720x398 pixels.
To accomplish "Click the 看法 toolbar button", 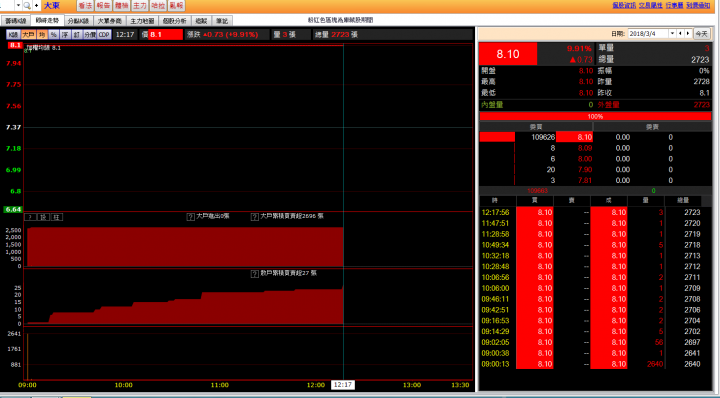I will [x=84, y=6].
